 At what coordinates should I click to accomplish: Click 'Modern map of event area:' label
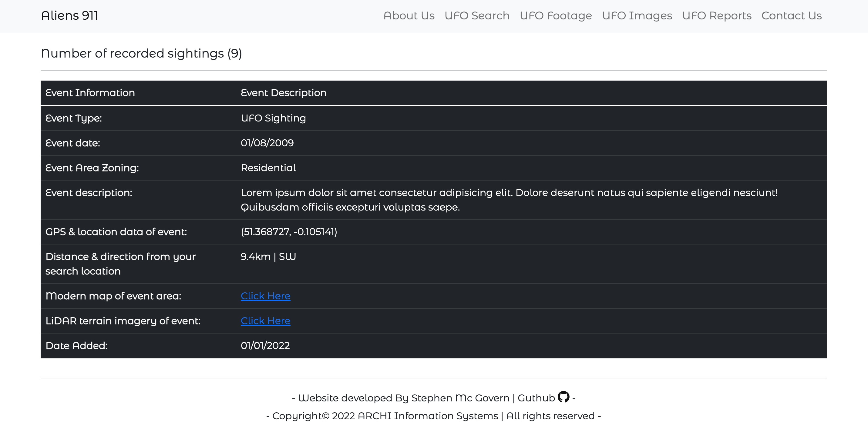click(113, 296)
